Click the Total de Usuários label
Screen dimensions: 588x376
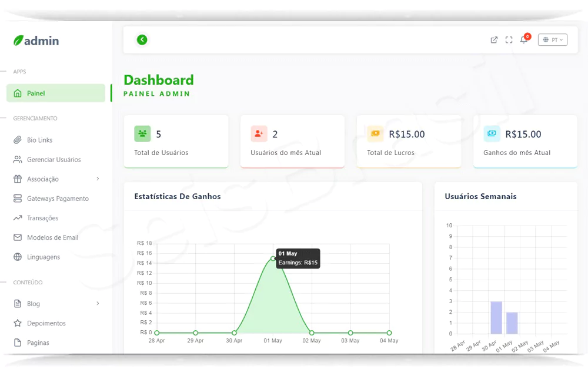click(x=161, y=153)
